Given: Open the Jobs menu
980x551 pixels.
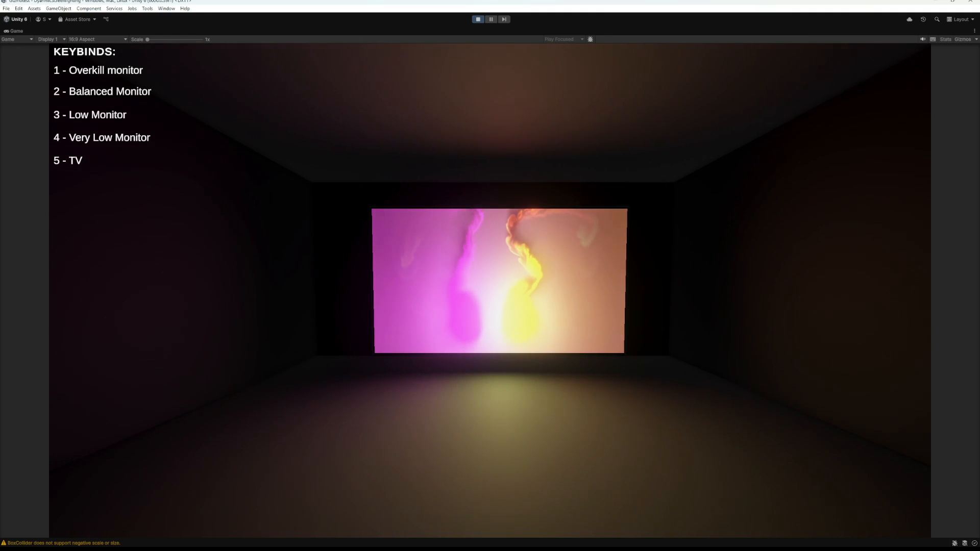Looking at the screenshot, I should click(x=132, y=9).
